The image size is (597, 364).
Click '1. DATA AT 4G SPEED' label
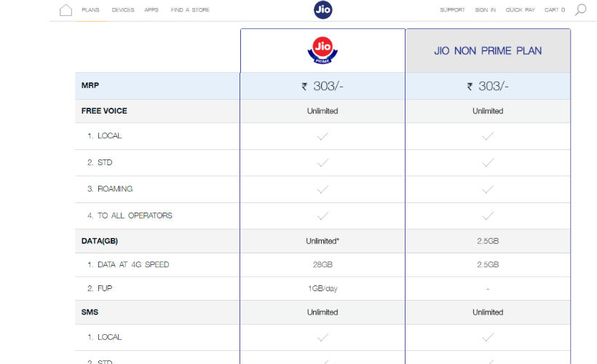[128, 264]
